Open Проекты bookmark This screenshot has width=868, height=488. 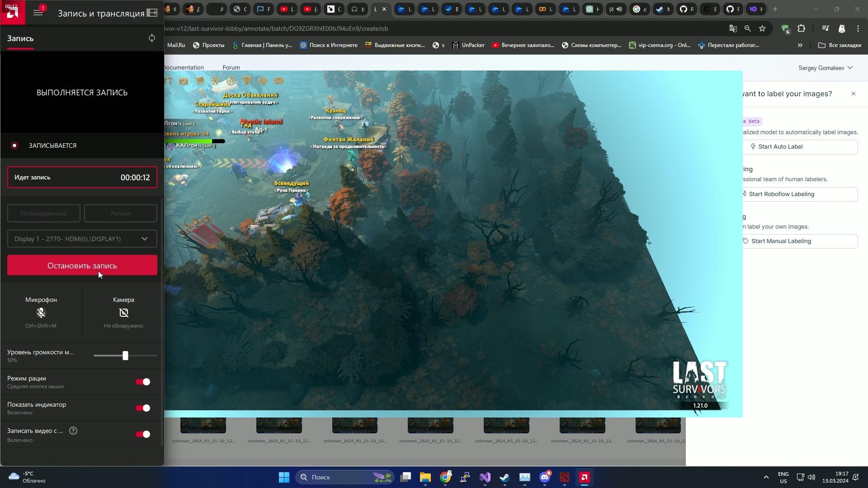coord(208,45)
